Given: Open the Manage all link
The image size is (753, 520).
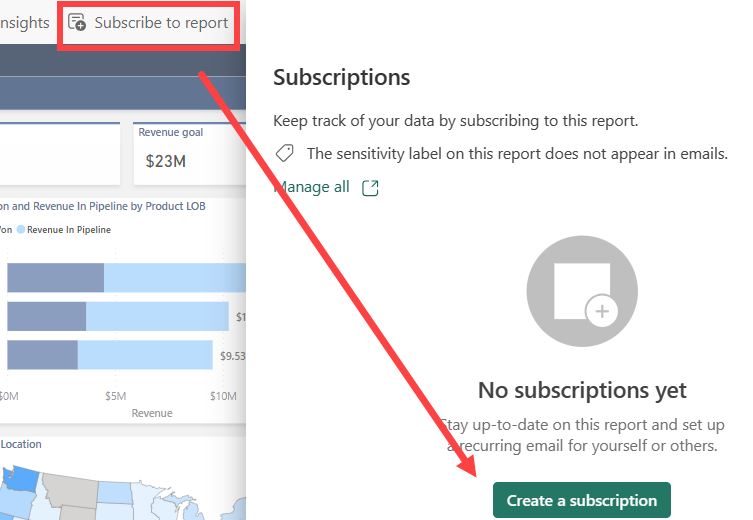Looking at the screenshot, I should coord(312,187).
